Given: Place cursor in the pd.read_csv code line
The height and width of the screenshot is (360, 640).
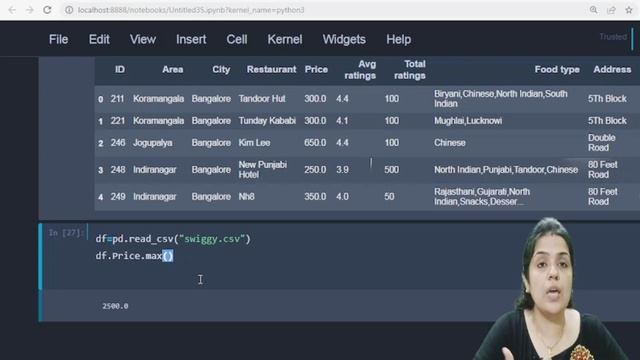Looking at the screenshot, I should tap(173, 239).
